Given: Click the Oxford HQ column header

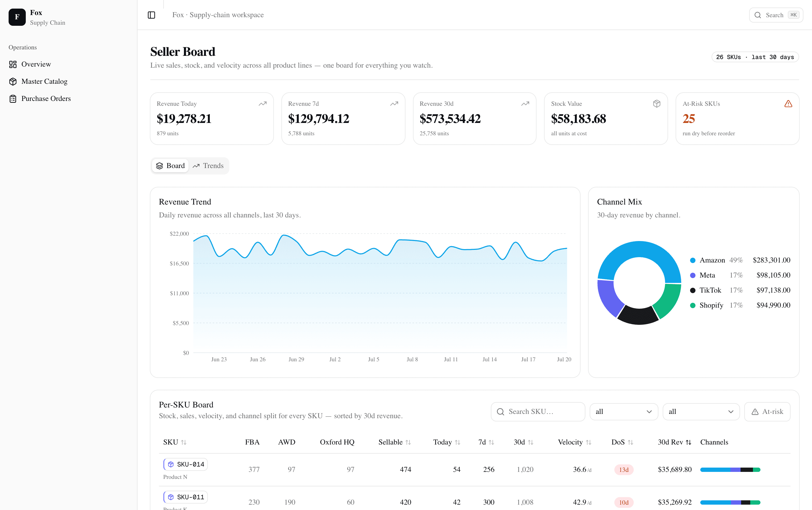Looking at the screenshot, I should [337, 442].
